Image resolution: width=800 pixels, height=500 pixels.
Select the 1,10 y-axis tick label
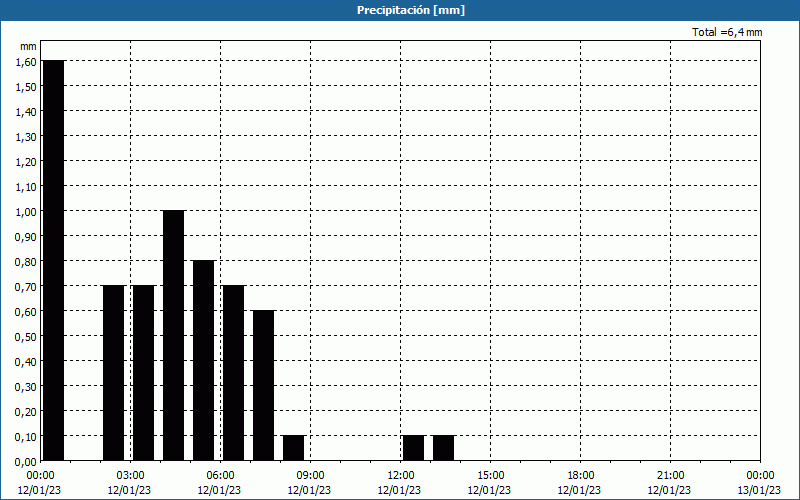[x=27, y=186]
